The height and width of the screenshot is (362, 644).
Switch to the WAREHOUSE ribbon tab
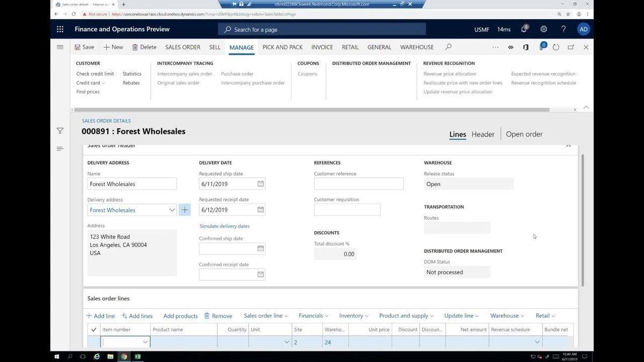(416, 47)
